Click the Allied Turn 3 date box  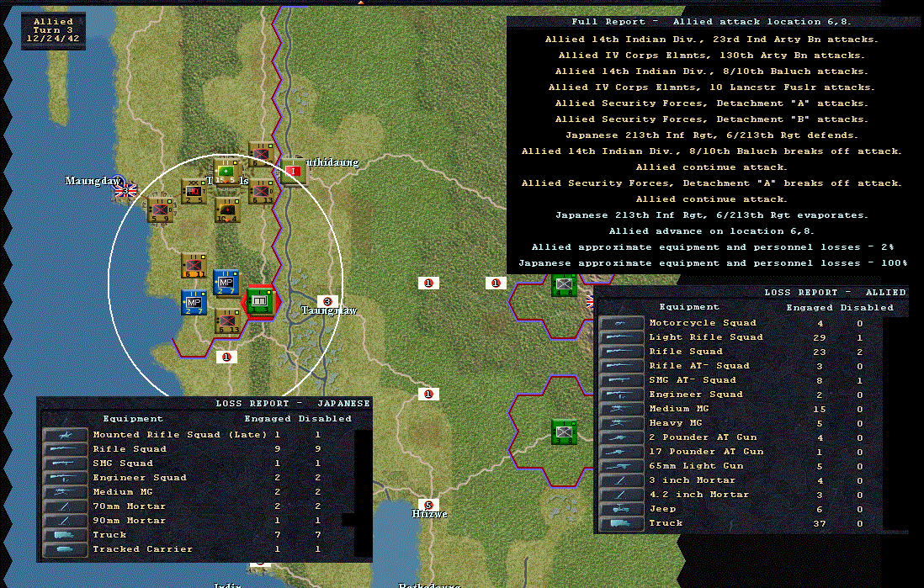[x=53, y=30]
